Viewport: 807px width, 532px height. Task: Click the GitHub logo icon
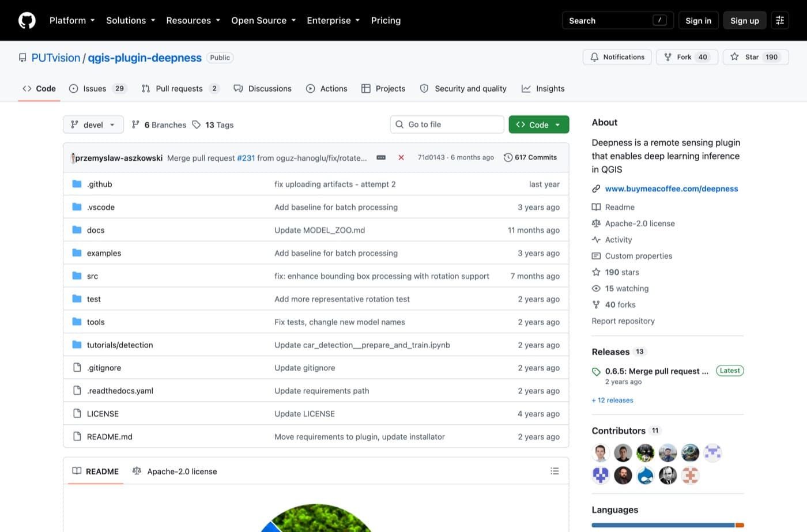27,20
